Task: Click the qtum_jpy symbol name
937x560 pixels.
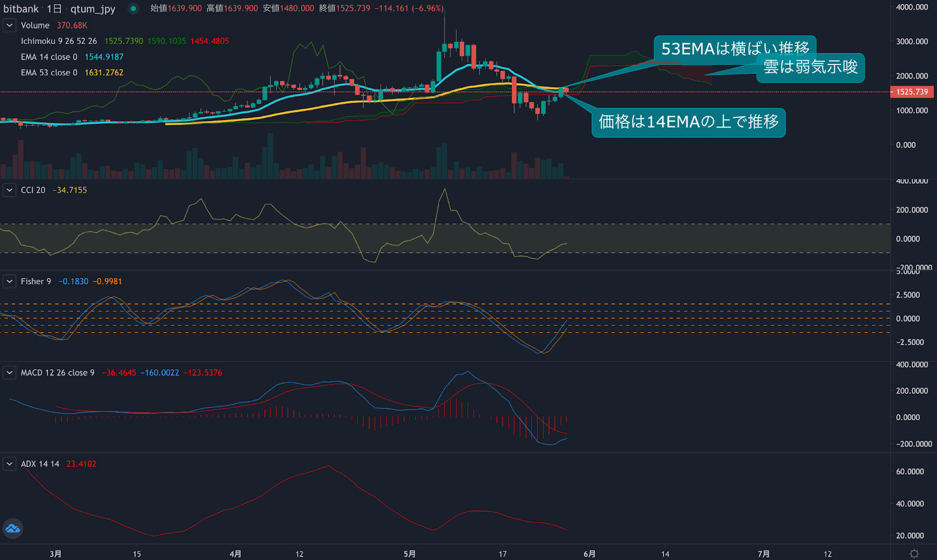Action: pos(93,9)
